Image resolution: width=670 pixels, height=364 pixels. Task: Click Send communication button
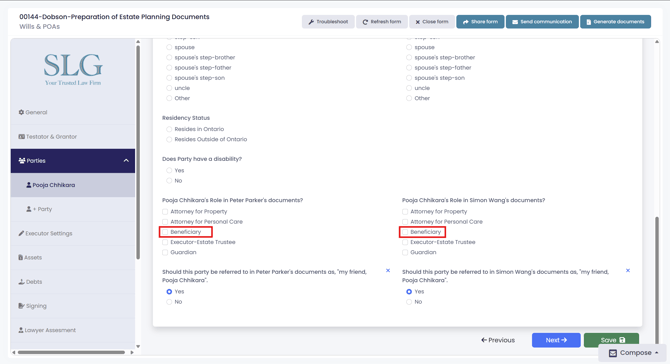[x=542, y=22]
